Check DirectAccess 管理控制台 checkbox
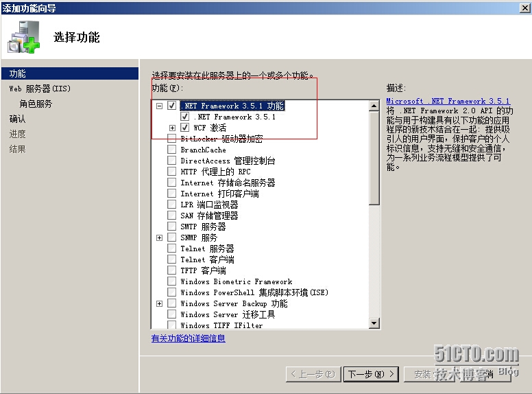The width and height of the screenshot is (532, 394). (x=171, y=161)
